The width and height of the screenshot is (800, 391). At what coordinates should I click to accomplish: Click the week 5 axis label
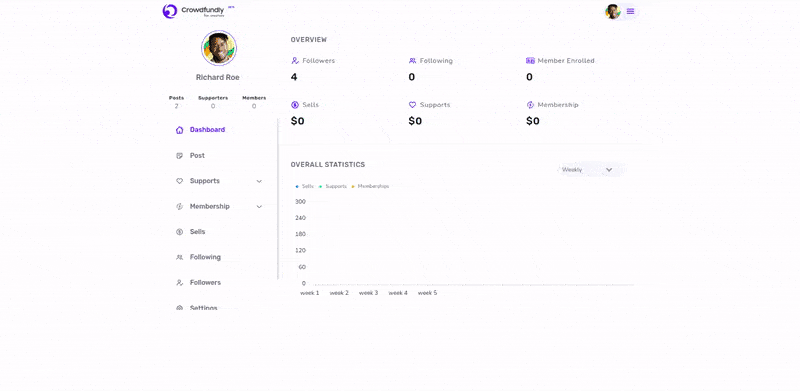click(x=428, y=293)
